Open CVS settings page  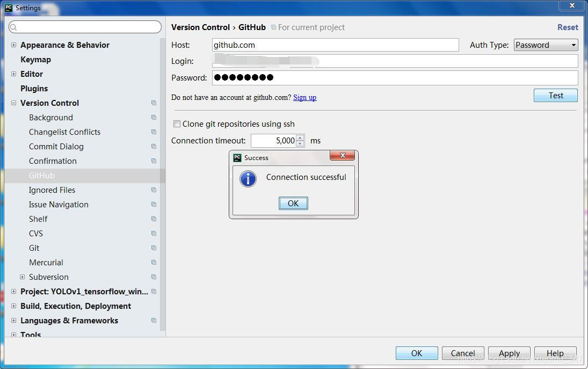(x=36, y=234)
